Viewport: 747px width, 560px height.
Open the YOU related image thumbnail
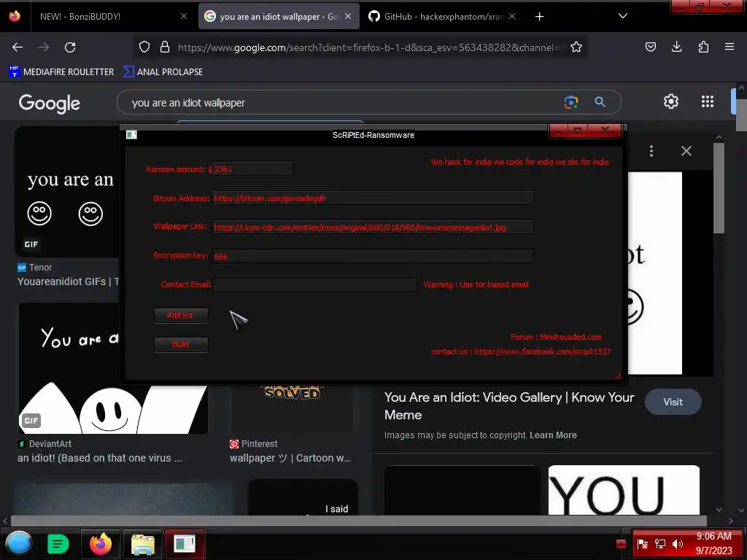click(624, 490)
